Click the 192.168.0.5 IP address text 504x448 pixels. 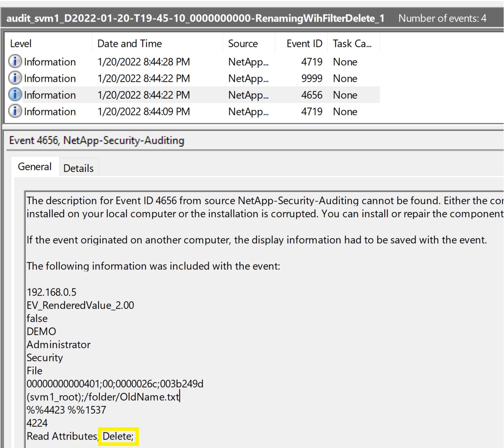(52, 292)
